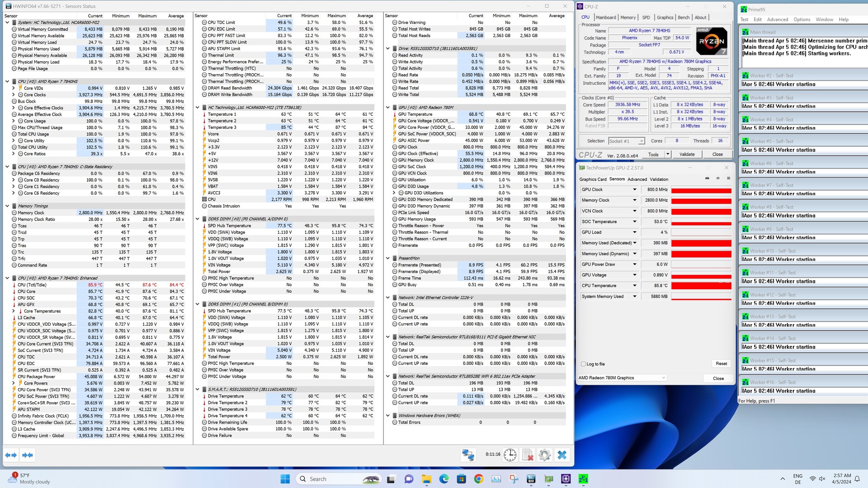This screenshot has width=868, height=488.
Task: Switch to Memory tab in CPU-Z
Action: point(628,17)
